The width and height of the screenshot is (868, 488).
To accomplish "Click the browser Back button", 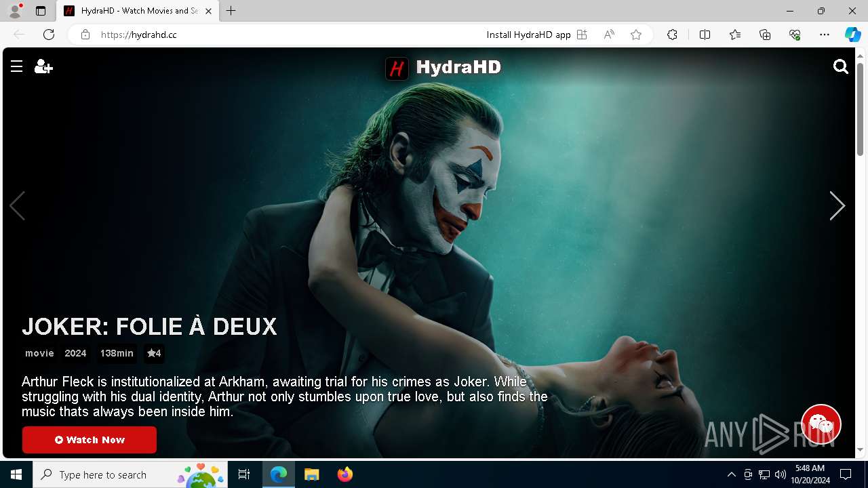I will pos(19,35).
